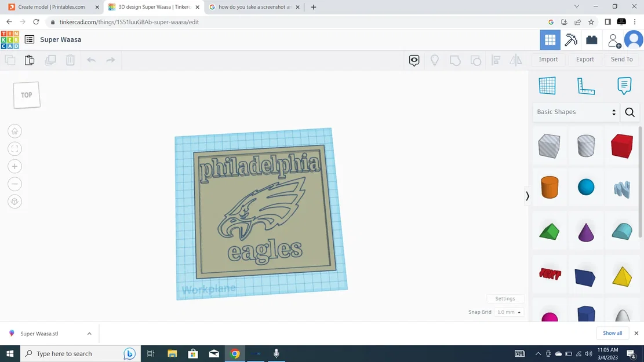
Task: Click the Mirror tool icon
Action: tap(516, 60)
